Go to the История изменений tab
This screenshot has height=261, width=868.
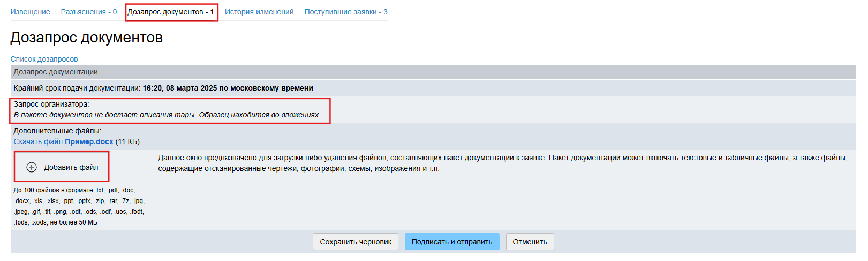259,12
